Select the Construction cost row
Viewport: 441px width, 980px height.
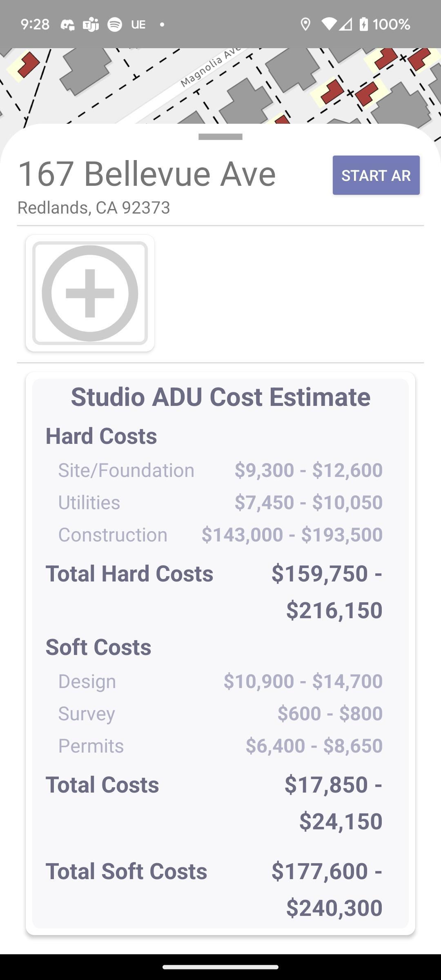click(x=220, y=535)
